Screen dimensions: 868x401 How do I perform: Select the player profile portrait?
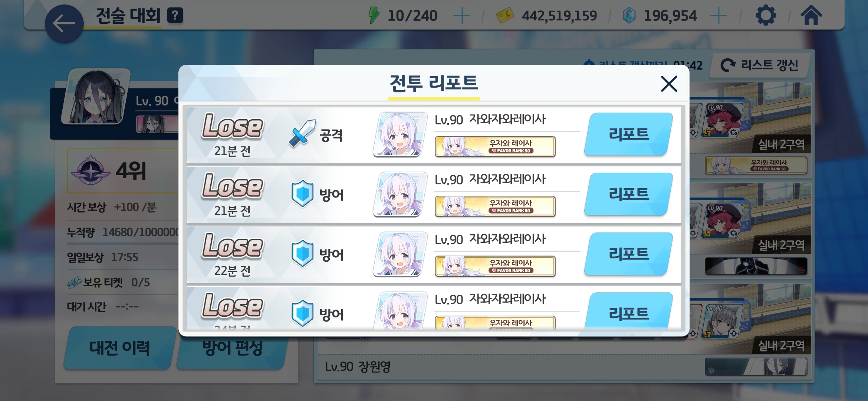[96, 97]
